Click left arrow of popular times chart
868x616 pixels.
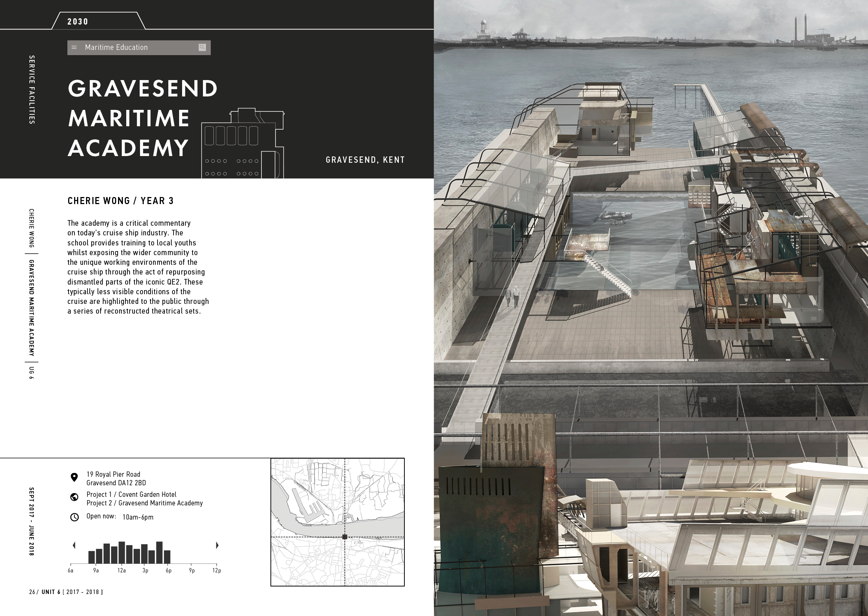click(74, 545)
